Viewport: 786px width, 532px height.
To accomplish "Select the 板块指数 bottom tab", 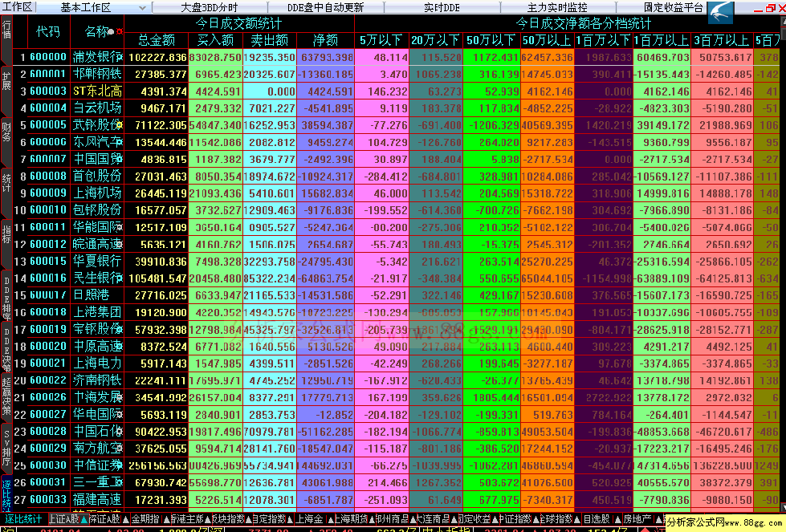I will click(227, 519).
